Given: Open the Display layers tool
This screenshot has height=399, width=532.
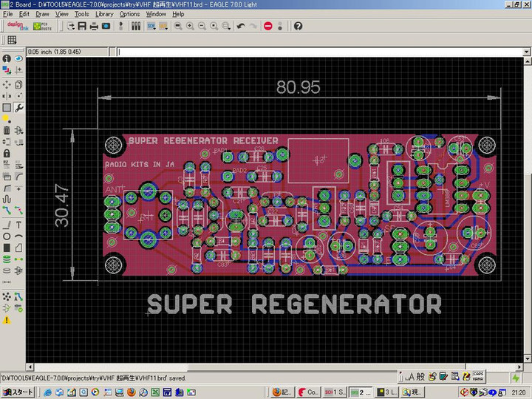Looking at the screenshot, I should (x=7, y=70).
